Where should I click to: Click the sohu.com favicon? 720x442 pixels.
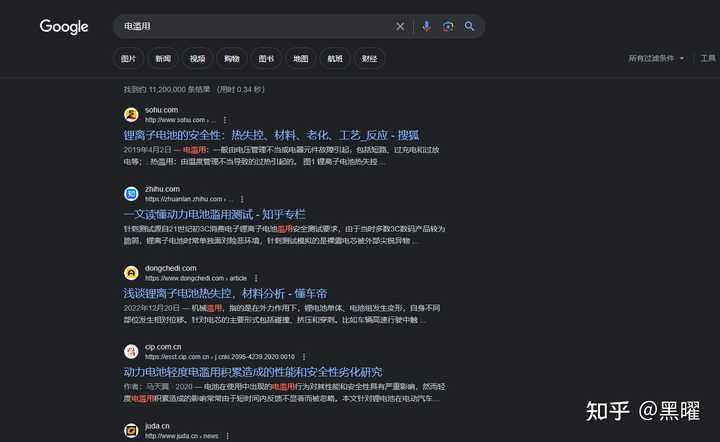(x=131, y=114)
